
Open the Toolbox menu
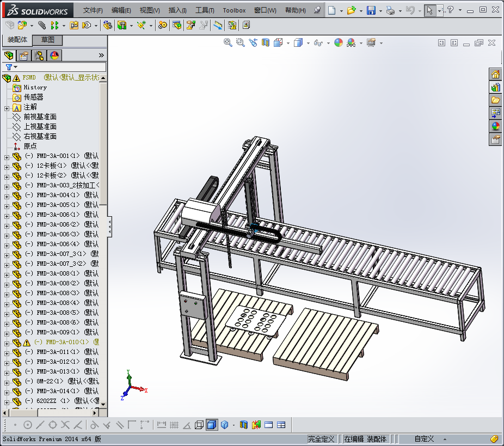pos(234,10)
